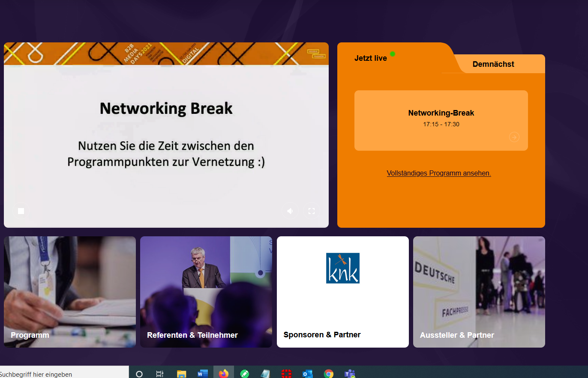Click the arrow on the Networking-Break session card
588x378 pixels.
[514, 137]
